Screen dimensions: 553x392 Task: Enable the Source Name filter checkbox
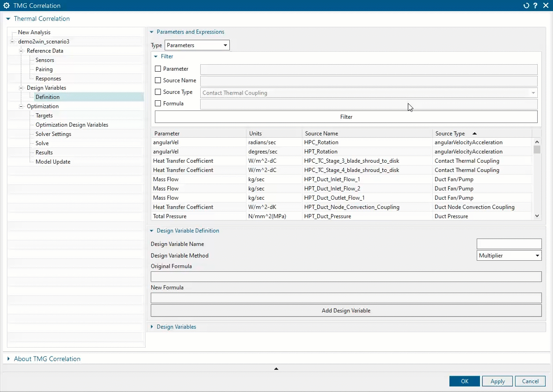click(x=157, y=80)
